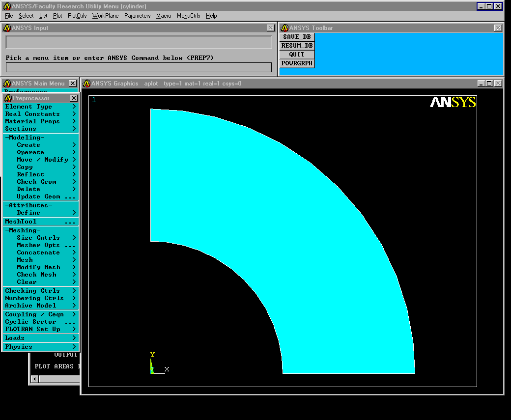Image resolution: width=511 pixels, height=420 pixels.
Task: Click the ANSYS logo in graphics window
Action: pos(453,102)
